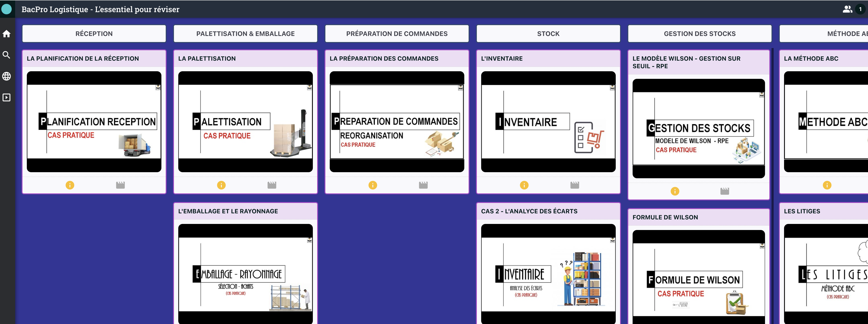Click info icon under Modèle Wilson card
Viewport: 868px width, 324px height.
pyautogui.click(x=675, y=191)
